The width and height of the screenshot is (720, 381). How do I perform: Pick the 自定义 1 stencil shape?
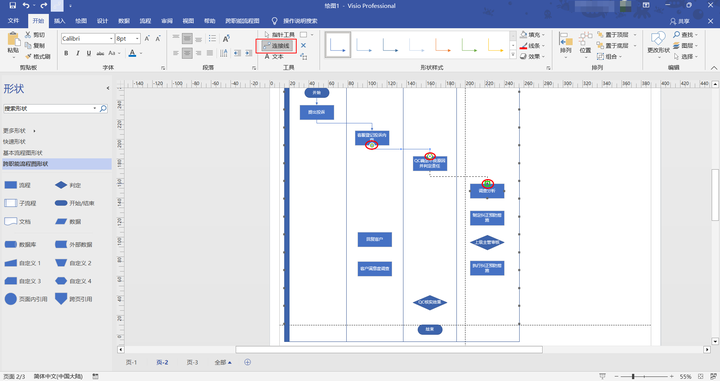click(22, 263)
